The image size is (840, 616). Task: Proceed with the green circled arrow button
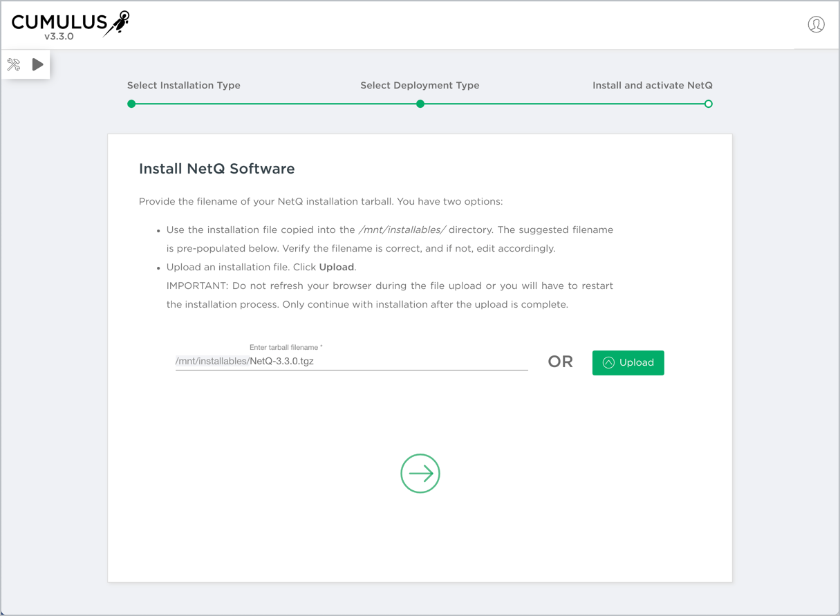pyautogui.click(x=420, y=474)
